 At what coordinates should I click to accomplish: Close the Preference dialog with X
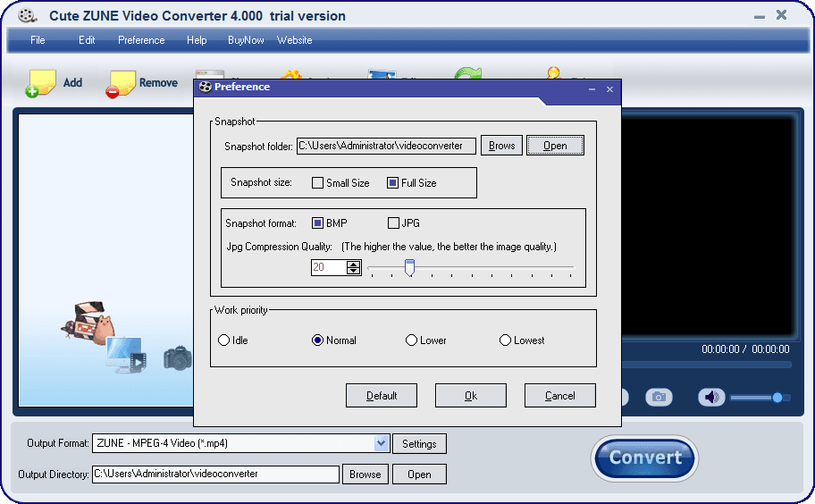click(x=609, y=89)
